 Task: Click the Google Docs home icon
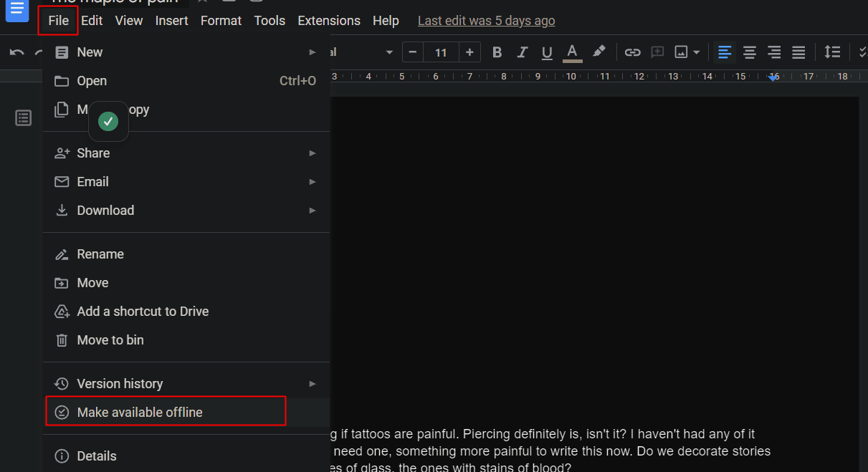[16, 11]
